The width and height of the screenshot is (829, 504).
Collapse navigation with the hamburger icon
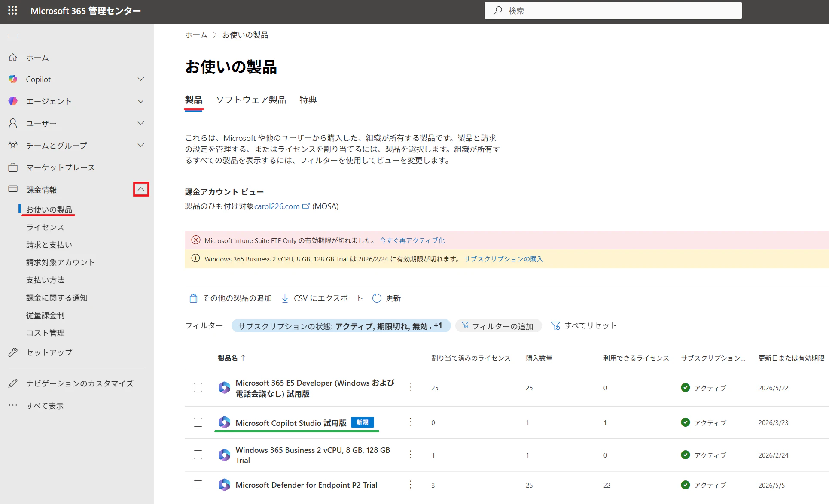[13, 35]
